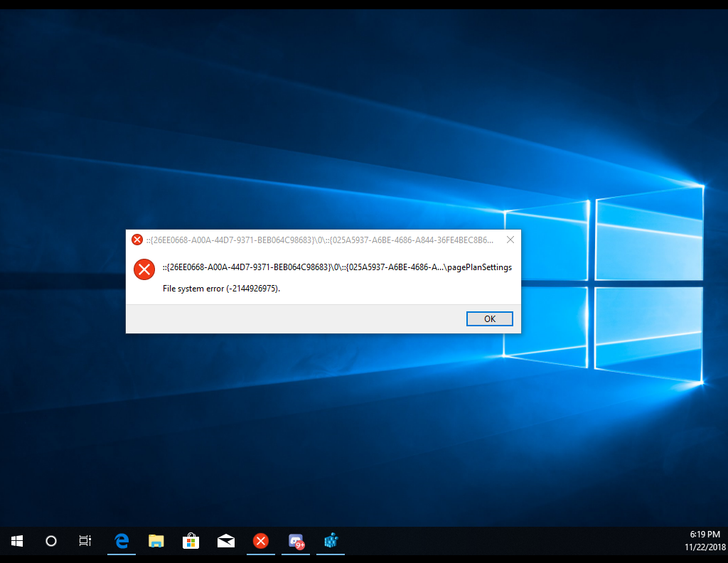Switch to the red error taskbar item
The width and height of the screenshot is (728, 563).
(260, 541)
